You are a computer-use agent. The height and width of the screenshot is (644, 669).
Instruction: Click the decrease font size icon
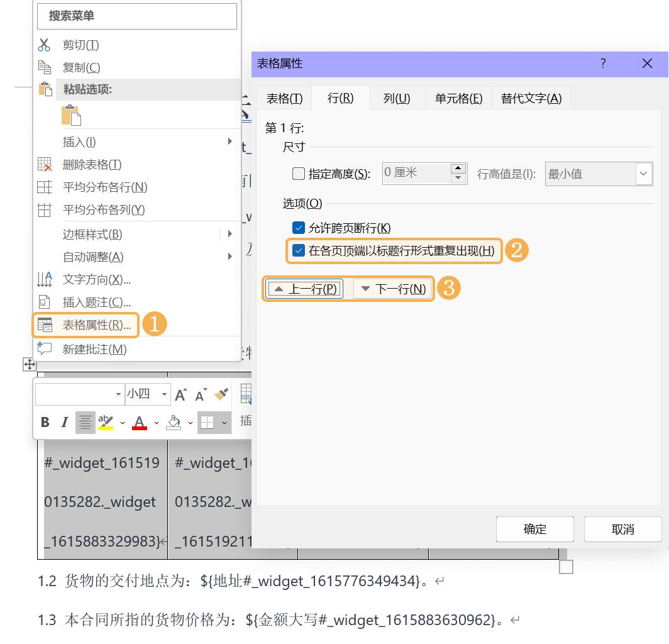coord(200,394)
